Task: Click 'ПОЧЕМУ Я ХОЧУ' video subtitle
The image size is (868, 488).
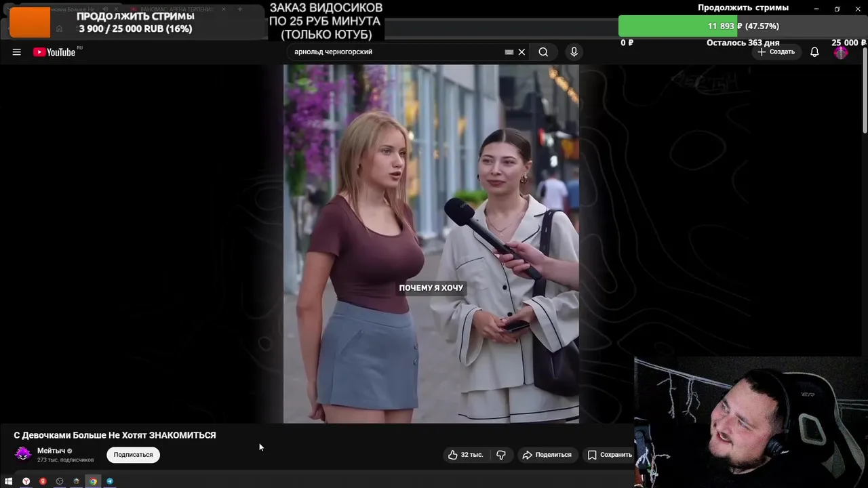Action: click(x=431, y=288)
